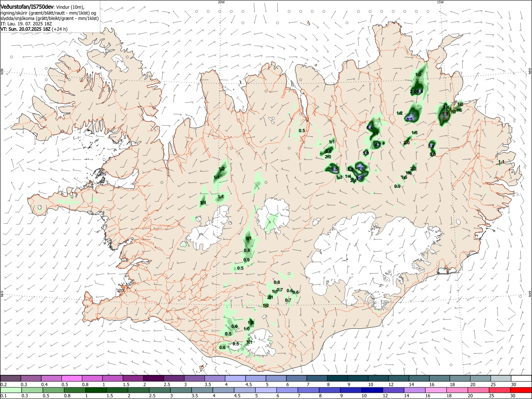Click the 15W longitude label

click(x=440, y=2)
